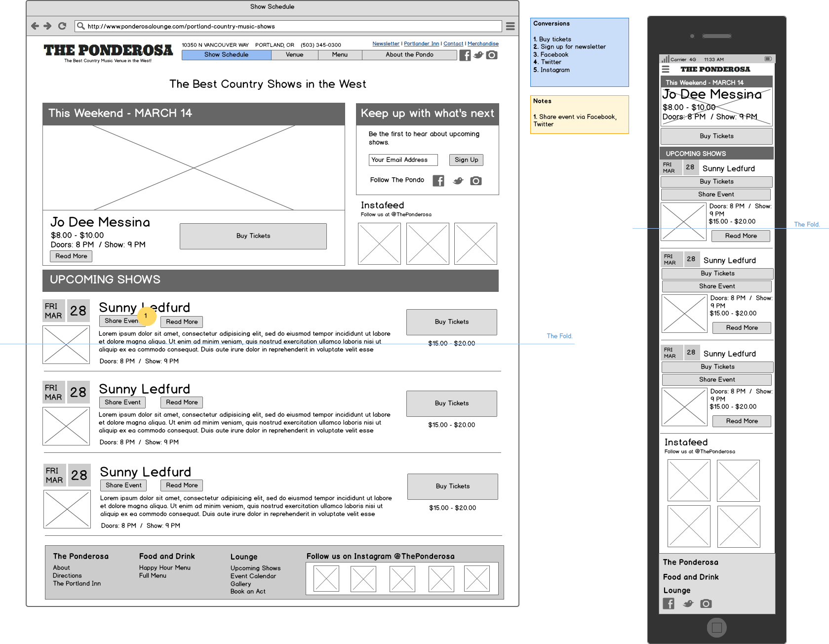
Task: Click the Your Email Address field
Action: tap(403, 160)
